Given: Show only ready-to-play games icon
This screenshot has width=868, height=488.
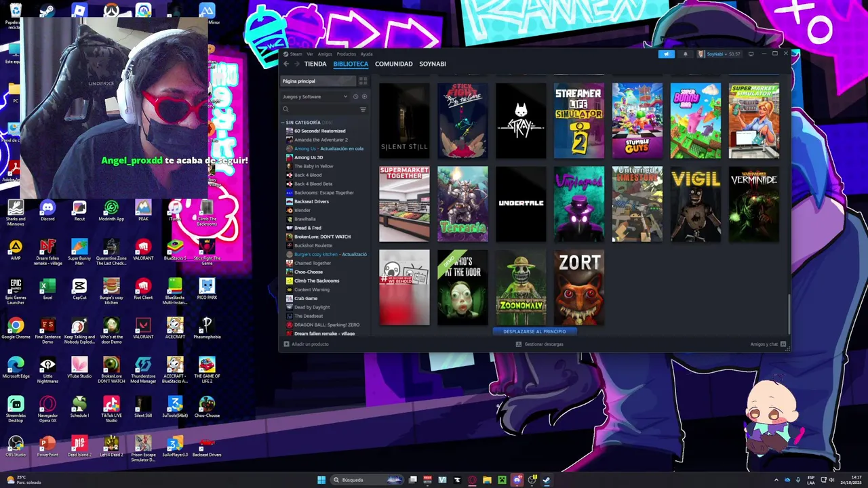Looking at the screenshot, I should pyautogui.click(x=364, y=96).
